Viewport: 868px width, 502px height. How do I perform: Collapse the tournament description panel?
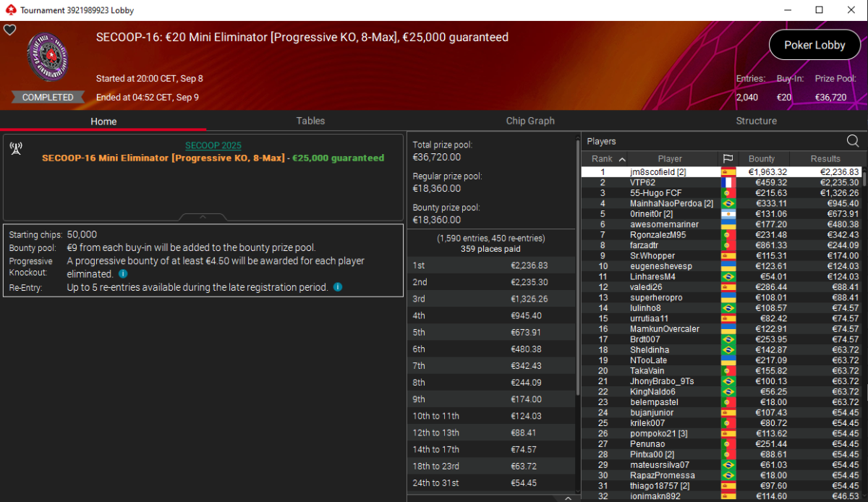point(203,216)
